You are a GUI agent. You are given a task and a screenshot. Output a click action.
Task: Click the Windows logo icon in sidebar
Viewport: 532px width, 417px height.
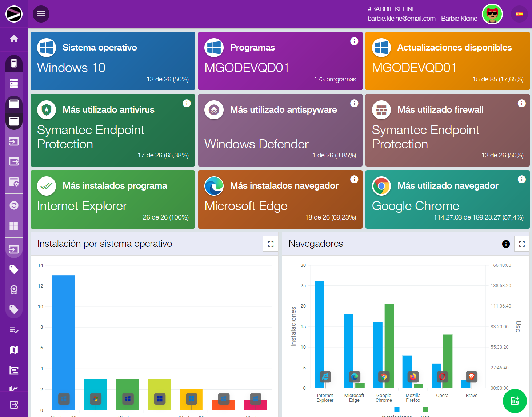click(x=14, y=226)
